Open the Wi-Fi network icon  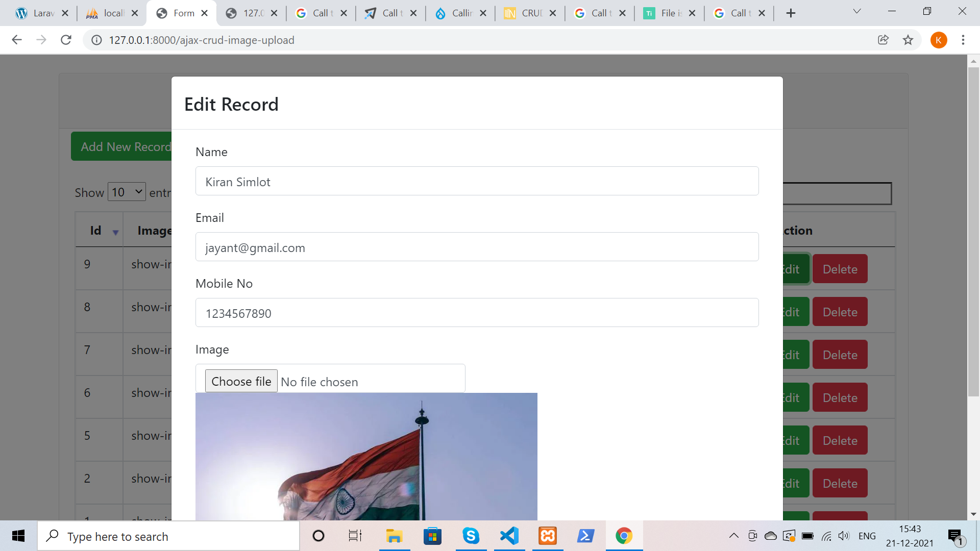pyautogui.click(x=826, y=536)
